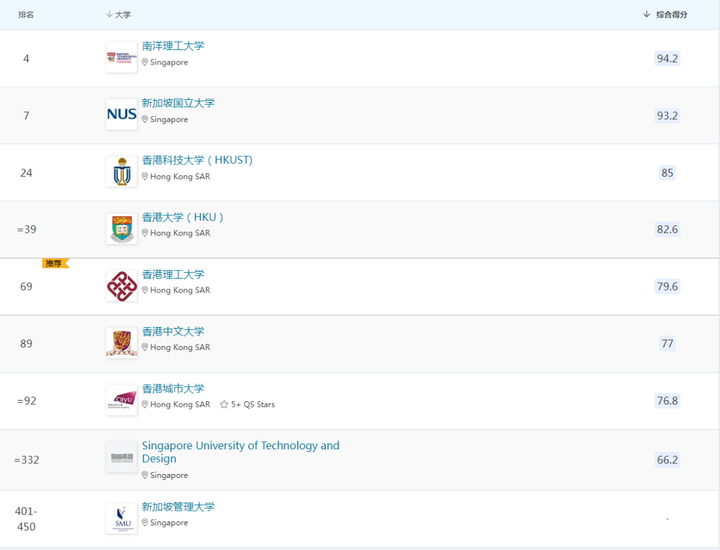The image size is (720, 550).
Task: Click the rank 4 cell
Action: click(26, 58)
